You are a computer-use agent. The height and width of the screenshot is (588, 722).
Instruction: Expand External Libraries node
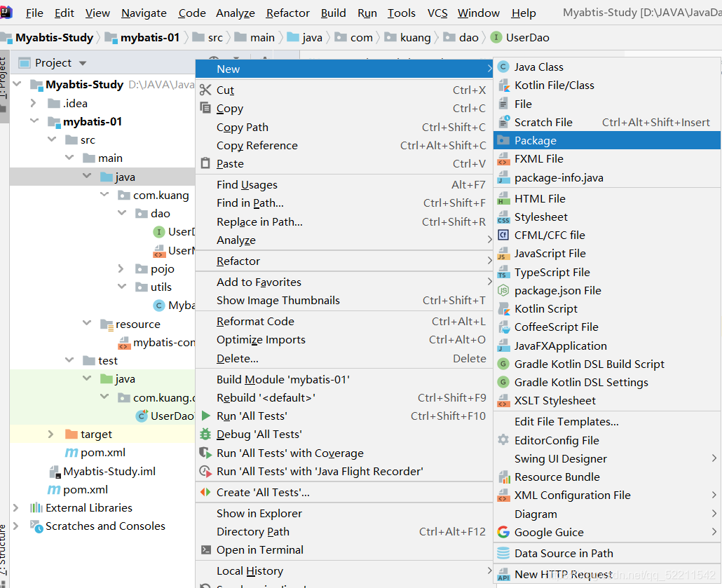tap(15, 507)
